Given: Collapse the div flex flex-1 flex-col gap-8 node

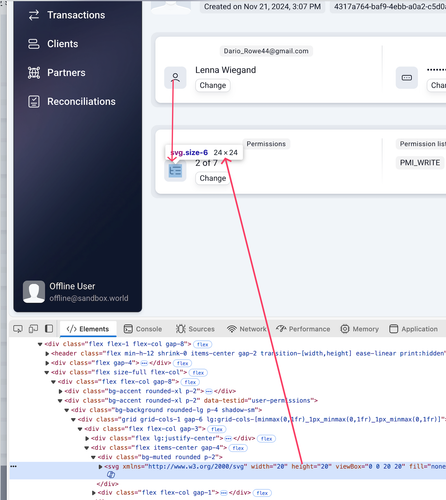Looking at the screenshot, I should 40,344.
